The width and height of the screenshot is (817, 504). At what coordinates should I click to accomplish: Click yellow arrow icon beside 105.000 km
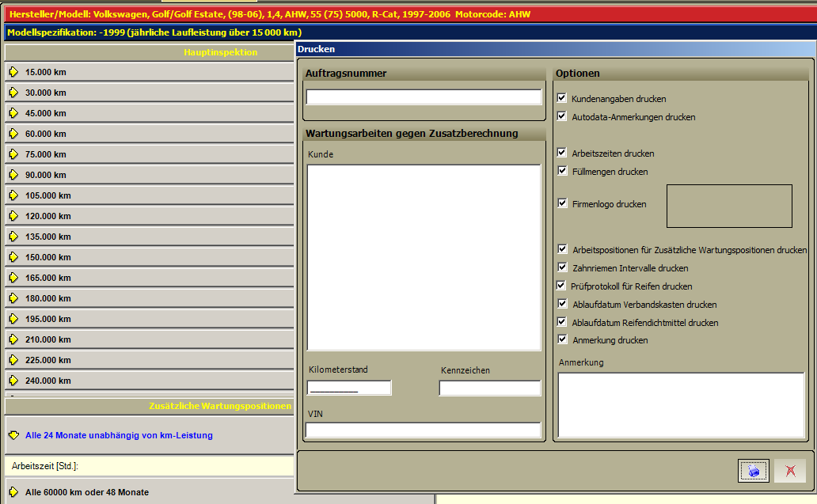pyautogui.click(x=14, y=195)
